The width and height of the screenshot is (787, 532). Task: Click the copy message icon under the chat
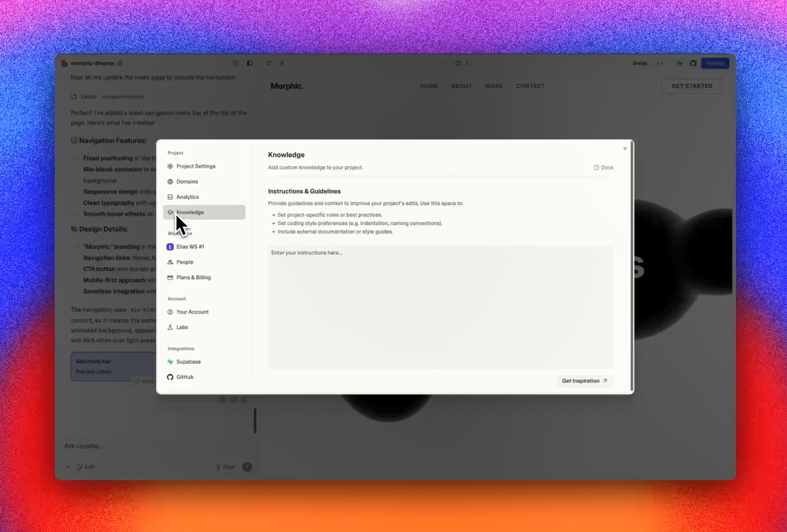tap(244, 399)
